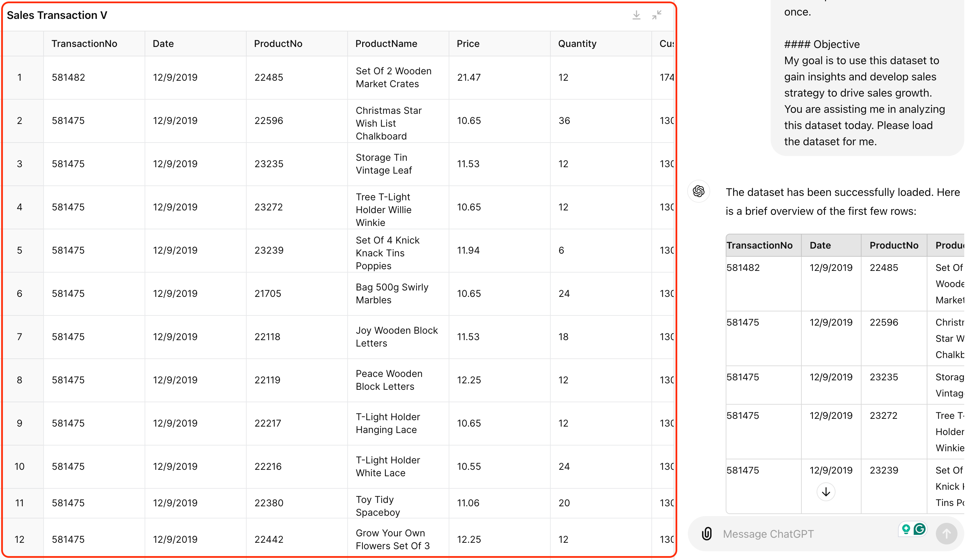
Task: Click the lightbulb extension icon
Action: click(905, 529)
